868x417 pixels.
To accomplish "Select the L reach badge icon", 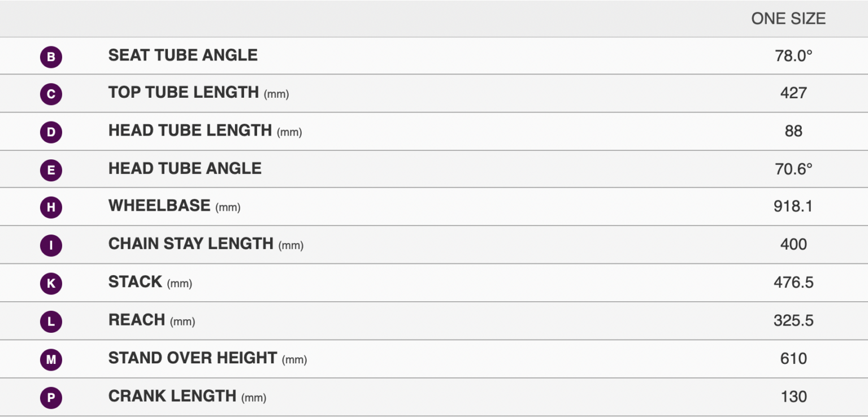I will pos(51,322).
